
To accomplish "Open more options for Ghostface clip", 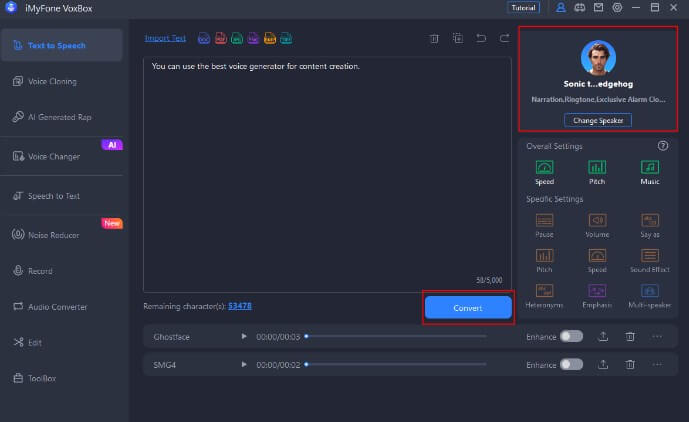I will click(657, 336).
